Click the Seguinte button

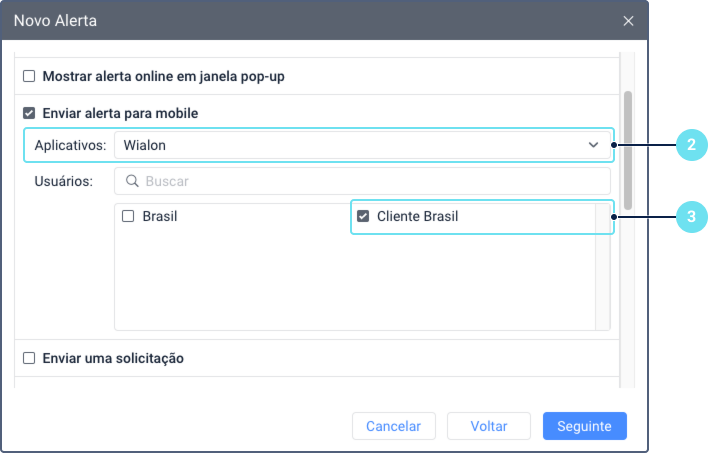point(584,426)
